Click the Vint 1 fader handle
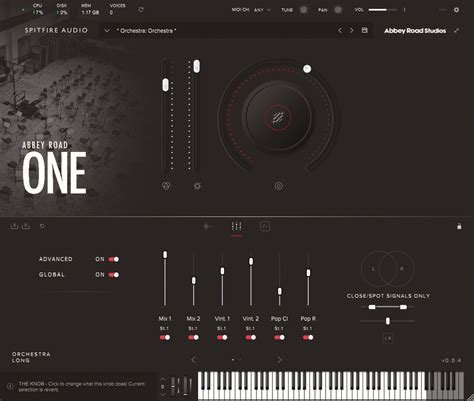474x401 pixels. click(222, 271)
